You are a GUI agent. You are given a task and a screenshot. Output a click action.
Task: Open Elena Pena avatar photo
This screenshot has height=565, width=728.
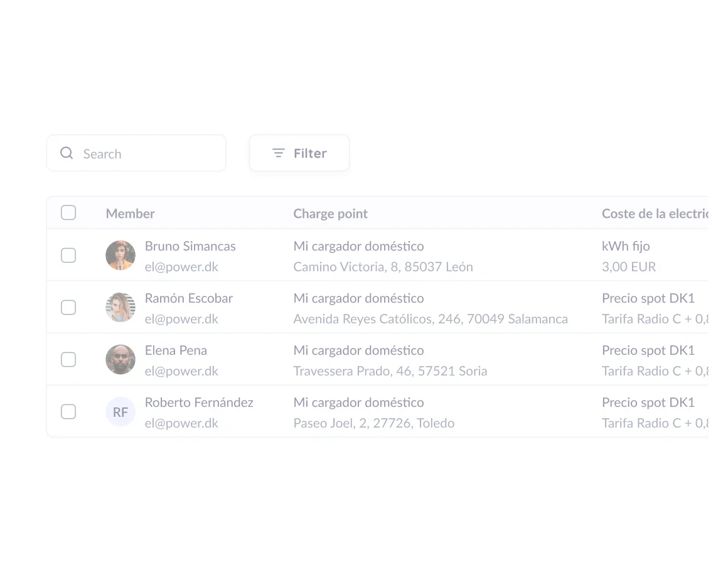click(x=120, y=359)
